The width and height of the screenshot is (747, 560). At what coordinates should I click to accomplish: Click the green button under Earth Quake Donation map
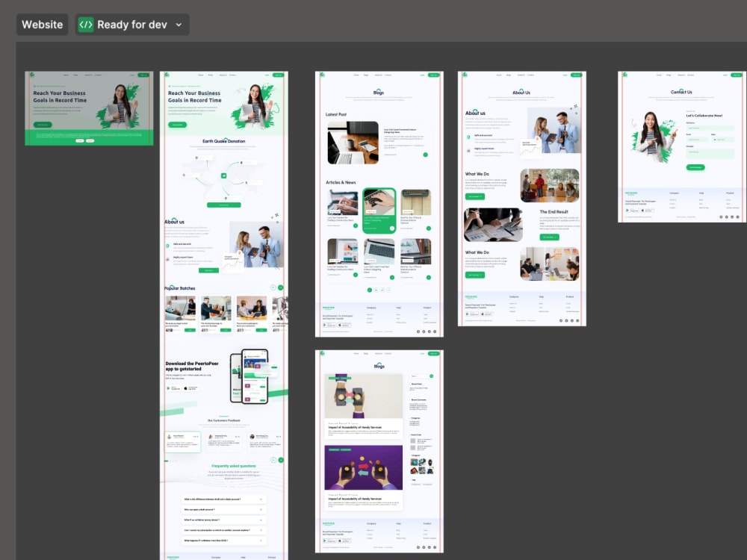223,205
